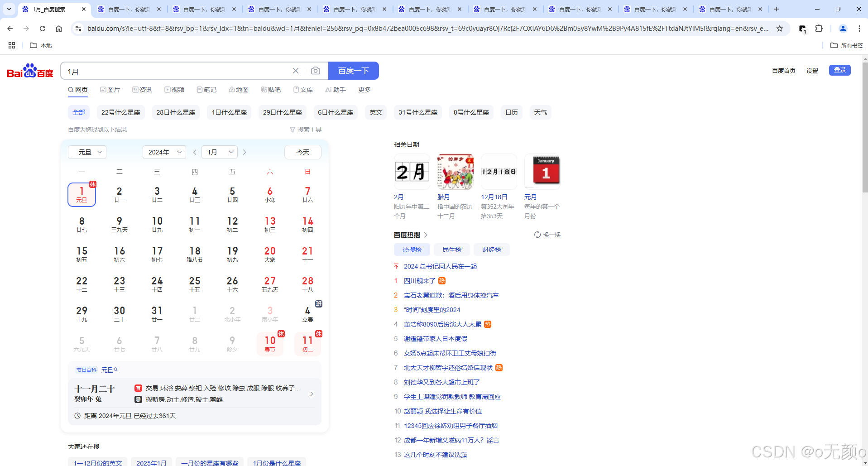This screenshot has width=868, height=466.
Task: Open the Chrome extensions puzzle icon
Action: click(x=819, y=29)
